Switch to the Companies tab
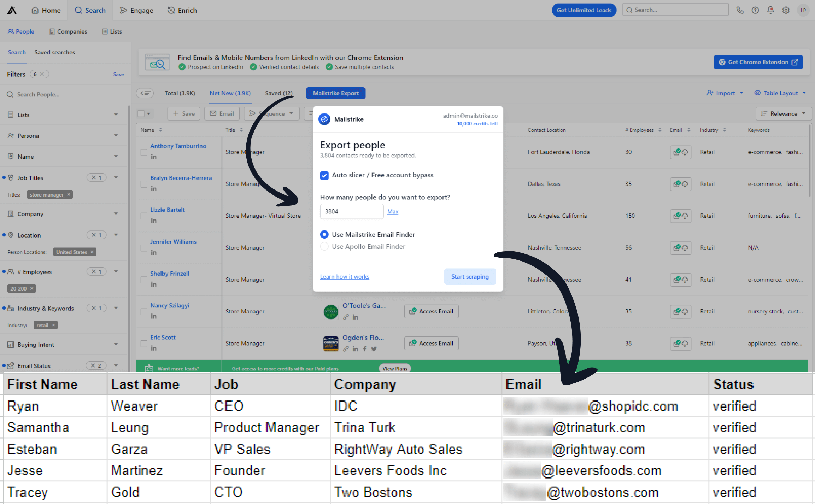Screen dimensions: 815x504 click(x=68, y=31)
